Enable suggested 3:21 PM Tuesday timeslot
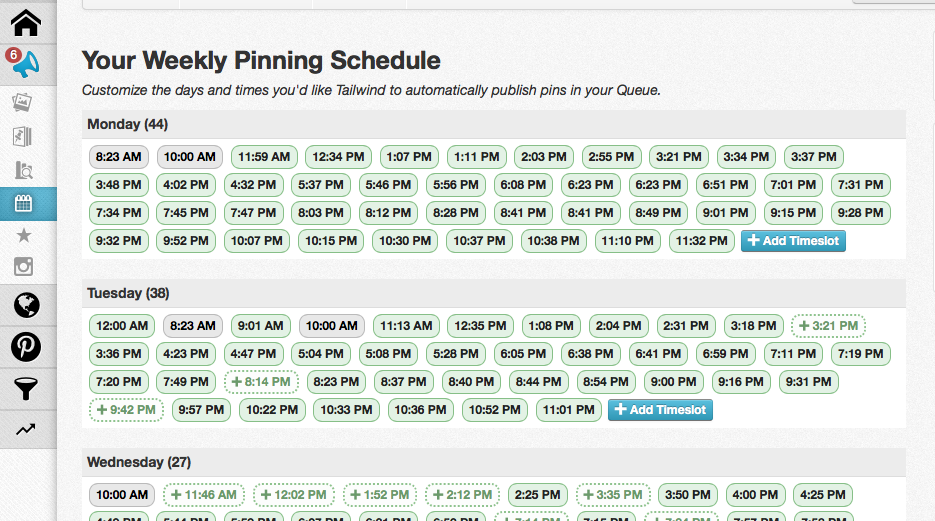 pos(828,326)
